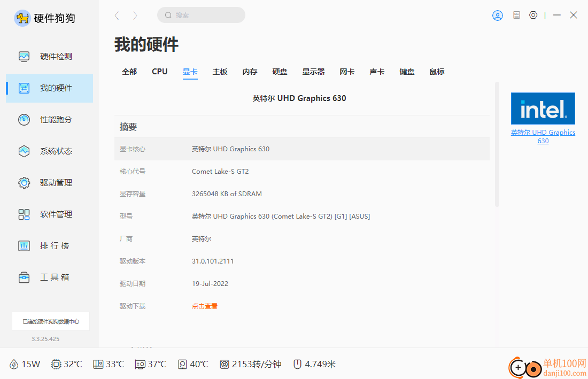Open the 英特尔 UHD Graphics 630 blue link
The width and height of the screenshot is (588, 379).
543,137
